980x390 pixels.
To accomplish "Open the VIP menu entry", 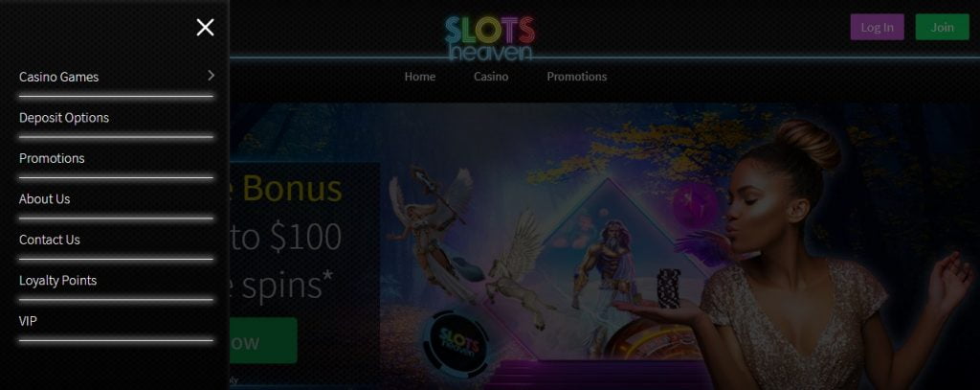I will (28, 321).
